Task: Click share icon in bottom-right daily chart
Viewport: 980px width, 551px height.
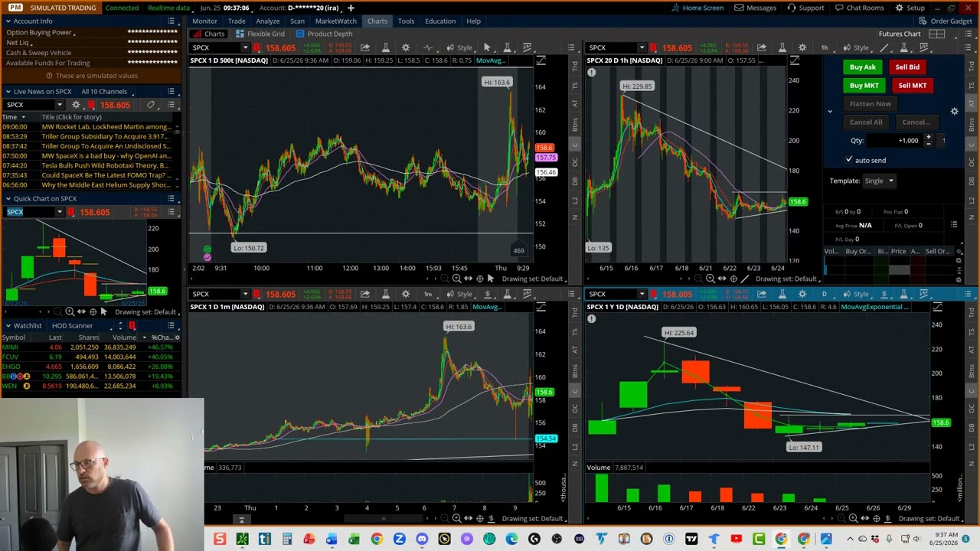Action: [762, 294]
